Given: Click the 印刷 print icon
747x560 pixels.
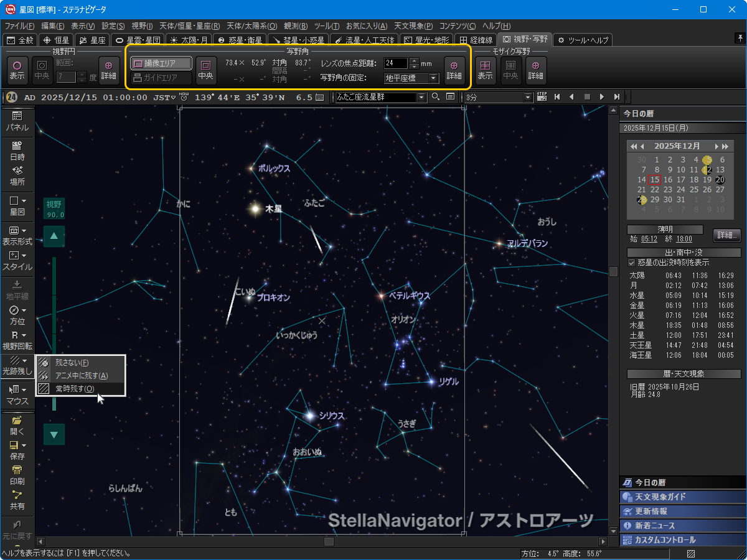Looking at the screenshot, I should tap(17, 475).
